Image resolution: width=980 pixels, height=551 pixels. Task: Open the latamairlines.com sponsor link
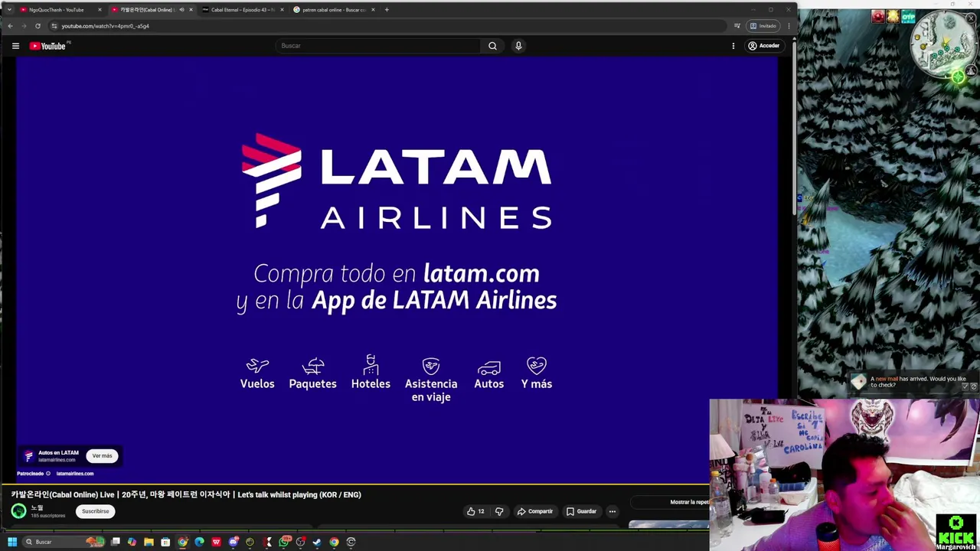pyautogui.click(x=74, y=474)
